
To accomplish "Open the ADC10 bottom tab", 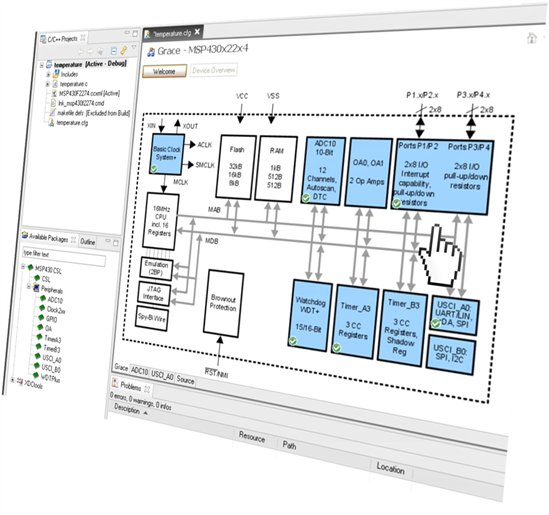I will click(139, 371).
